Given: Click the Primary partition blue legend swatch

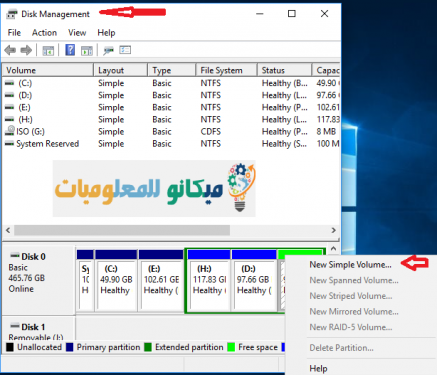Looking at the screenshot, I should (69, 347).
